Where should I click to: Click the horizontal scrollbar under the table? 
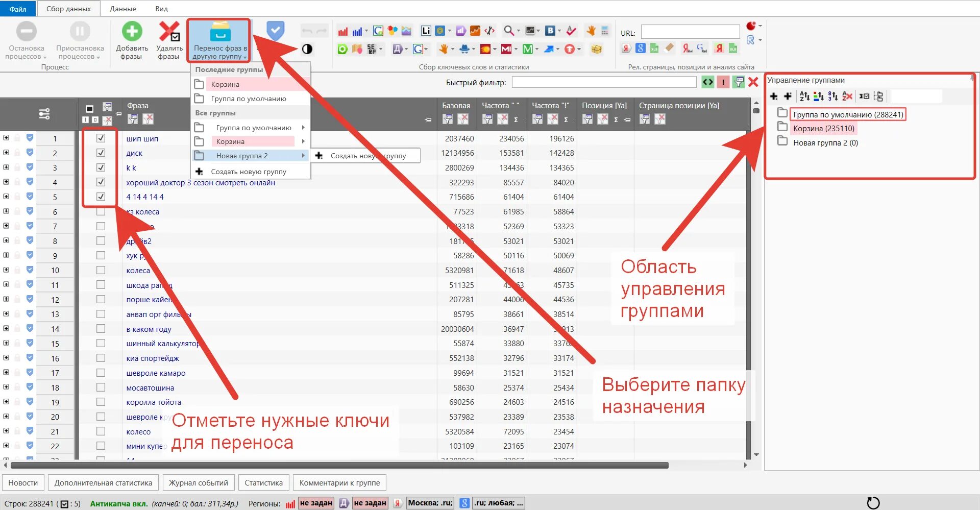coord(339,465)
